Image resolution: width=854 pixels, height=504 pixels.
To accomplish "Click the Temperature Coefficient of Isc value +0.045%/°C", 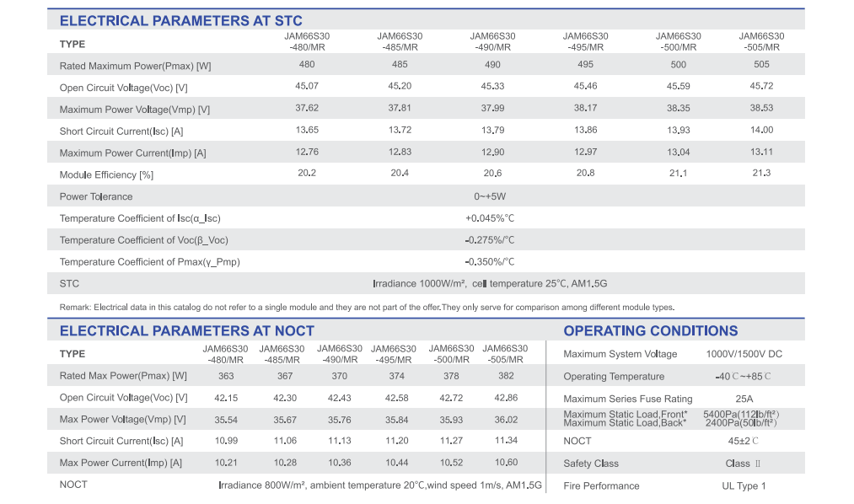I will pyautogui.click(x=490, y=218).
